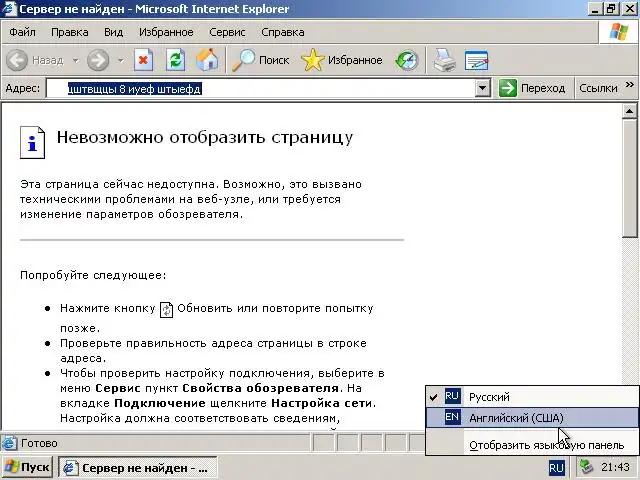This screenshot has width=640, height=480.
Task: Open the History clock icon
Action: click(407, 60)
